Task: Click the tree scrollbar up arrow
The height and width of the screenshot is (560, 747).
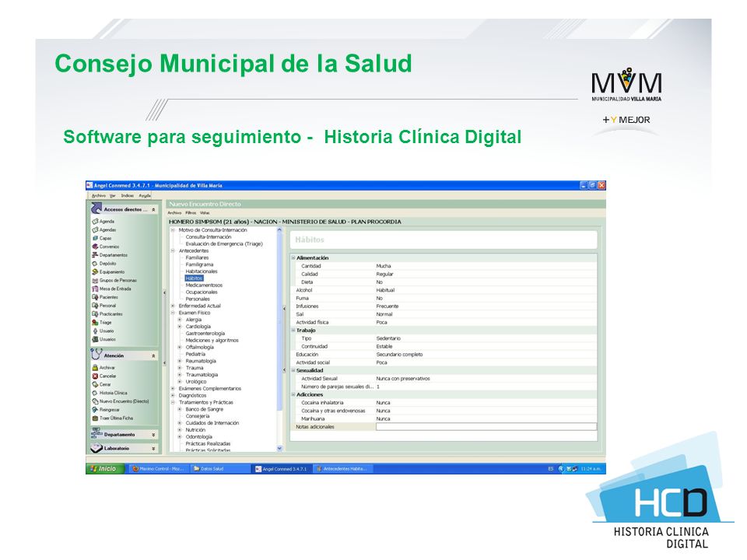Action: tap(279, 230)
